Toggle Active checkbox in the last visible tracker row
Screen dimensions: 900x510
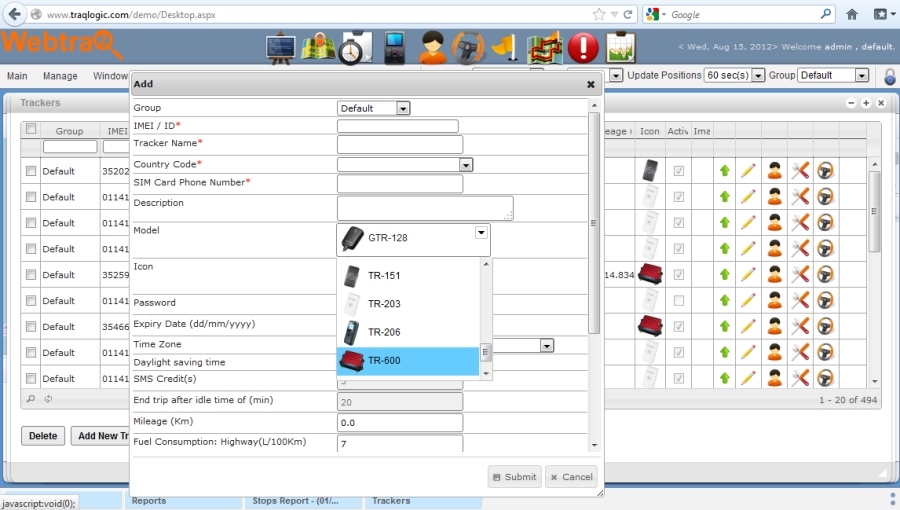click(678, 378)
